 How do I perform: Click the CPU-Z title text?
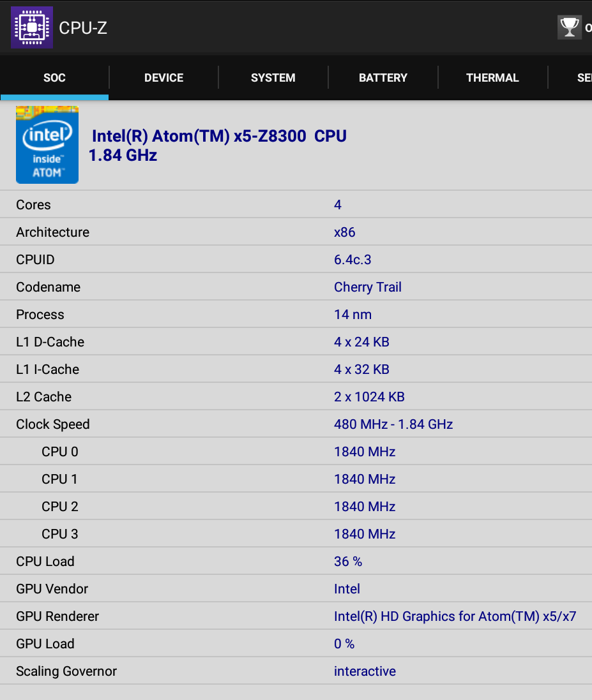tap(83, 27)
